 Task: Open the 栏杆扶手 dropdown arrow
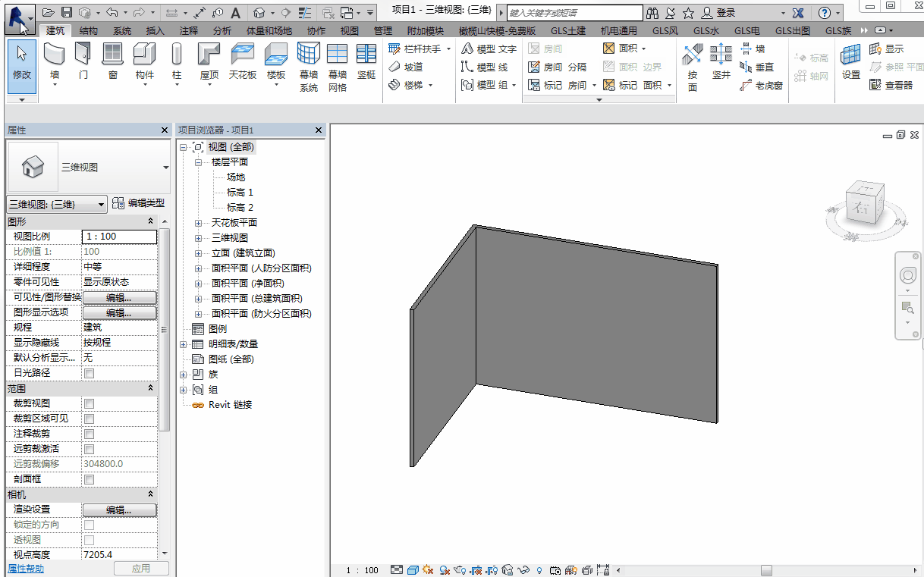point(448,49)
